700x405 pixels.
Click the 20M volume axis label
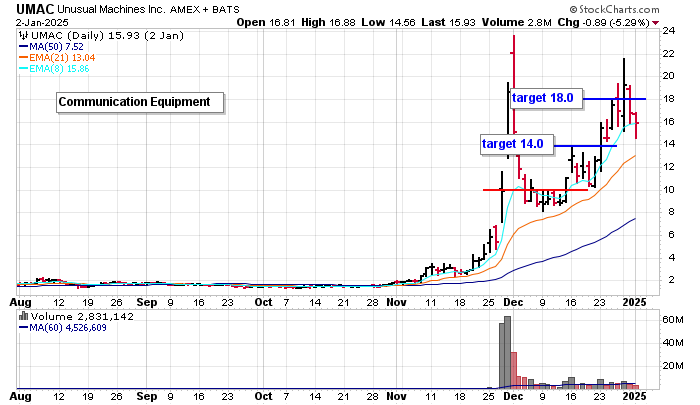(x=673, y=366)
